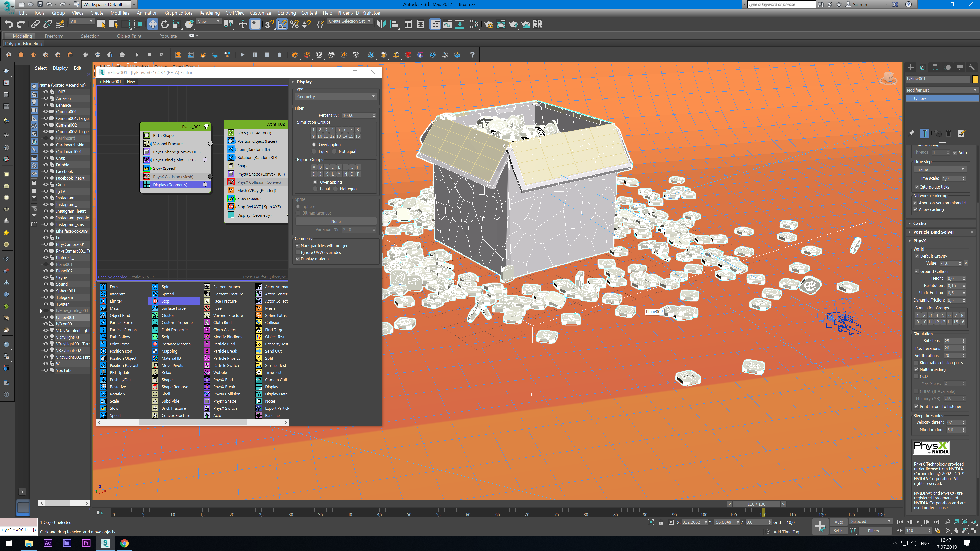980x551 pixels.
Task: Click the Sprite bitmap None button
Action: (x=336, y=221)
